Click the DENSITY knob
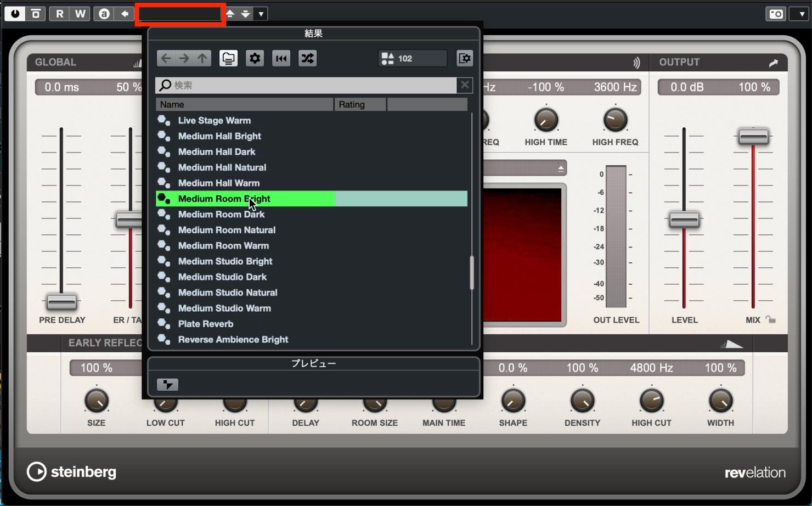 pos(582,401)
